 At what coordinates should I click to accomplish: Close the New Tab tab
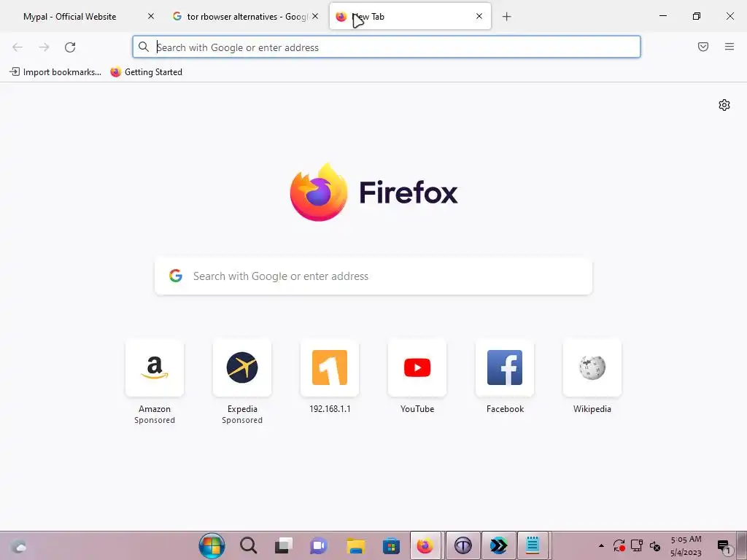tap(479, 16)
